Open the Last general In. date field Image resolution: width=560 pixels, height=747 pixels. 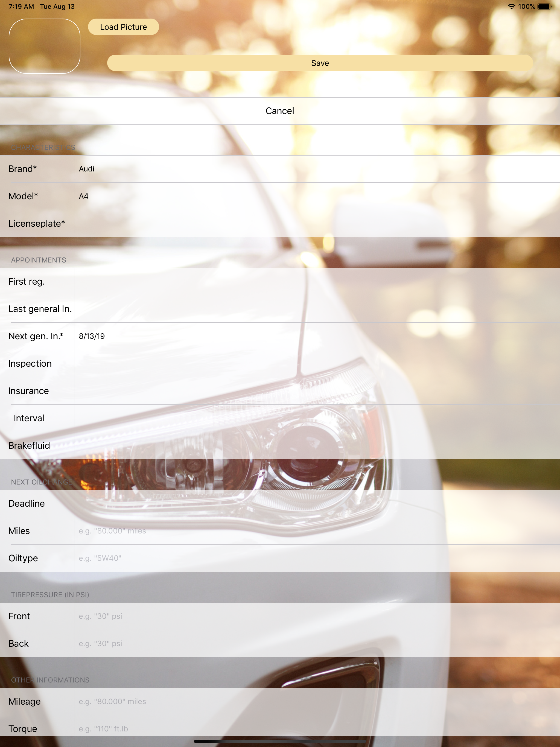[x=317, y=309]
